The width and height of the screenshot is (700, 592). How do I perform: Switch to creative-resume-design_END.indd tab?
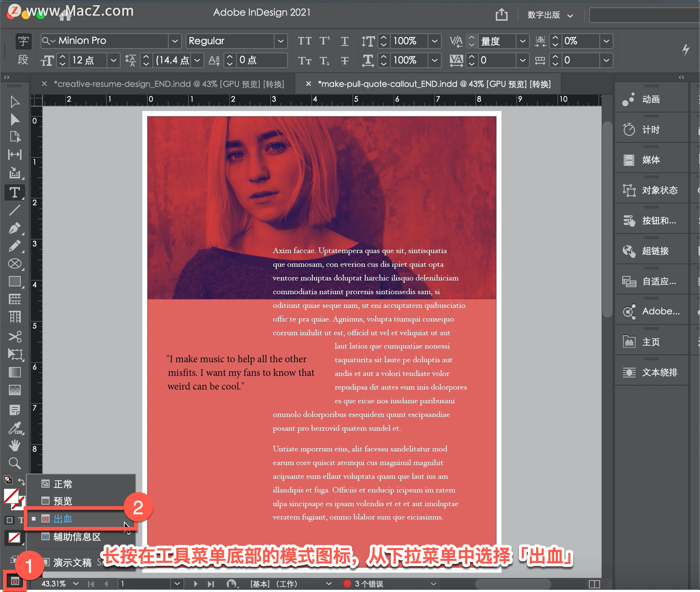point(168,84)
